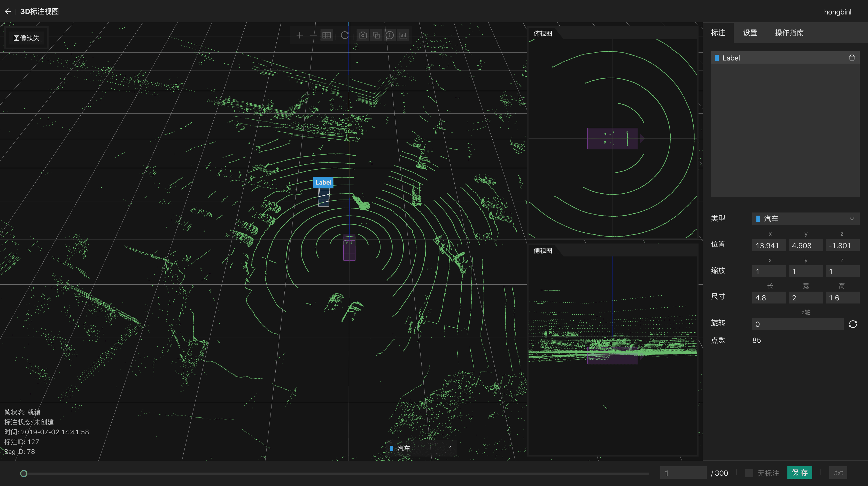868x486 pixels.
Task: Click the 标注ID: 127 text
Action: (x=21, y=442)
